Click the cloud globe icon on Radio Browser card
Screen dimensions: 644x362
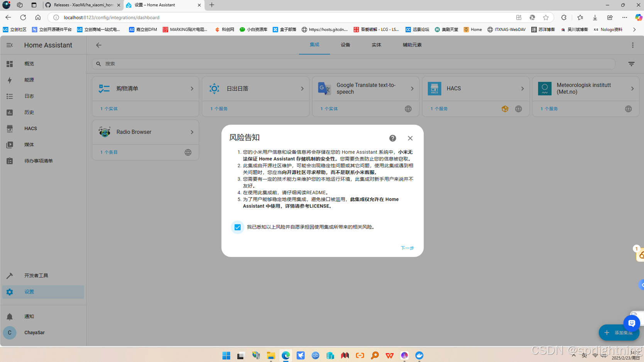coord(188,152)
